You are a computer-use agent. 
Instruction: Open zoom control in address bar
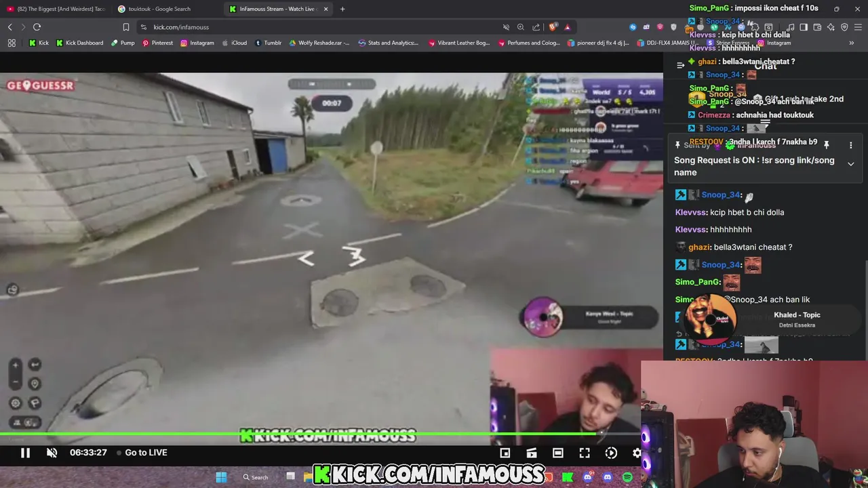521,27
